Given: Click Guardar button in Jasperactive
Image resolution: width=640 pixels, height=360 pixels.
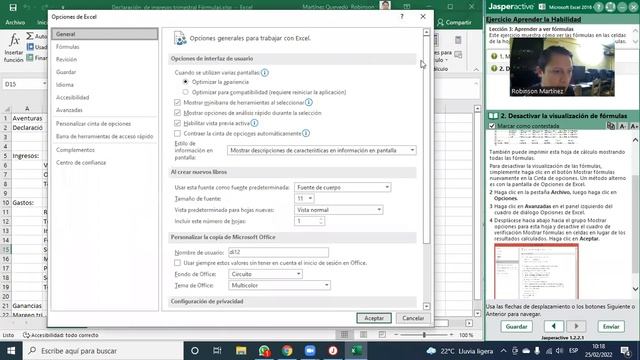Looking at the screenshot, I should click(x=516, y=327).
